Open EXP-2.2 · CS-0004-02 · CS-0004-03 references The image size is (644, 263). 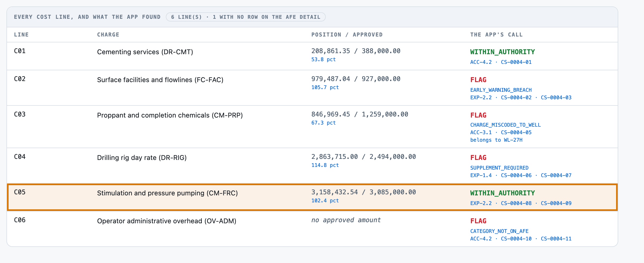coord(521,97)
